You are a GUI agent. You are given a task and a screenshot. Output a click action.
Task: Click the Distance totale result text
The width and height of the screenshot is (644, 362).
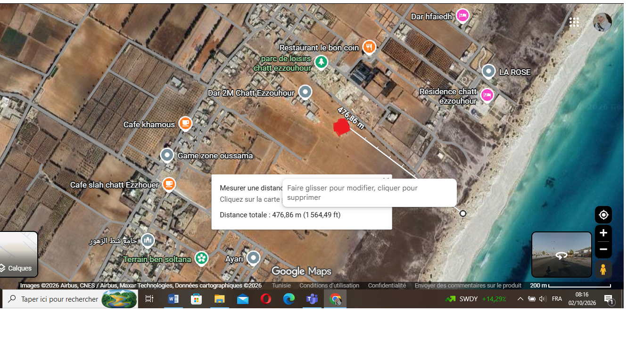tap(280, 215)
